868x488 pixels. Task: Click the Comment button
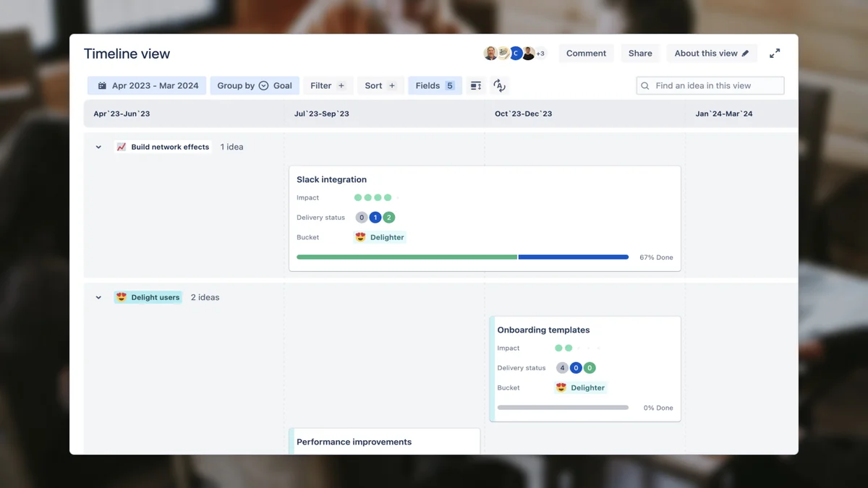coord(585,53)
